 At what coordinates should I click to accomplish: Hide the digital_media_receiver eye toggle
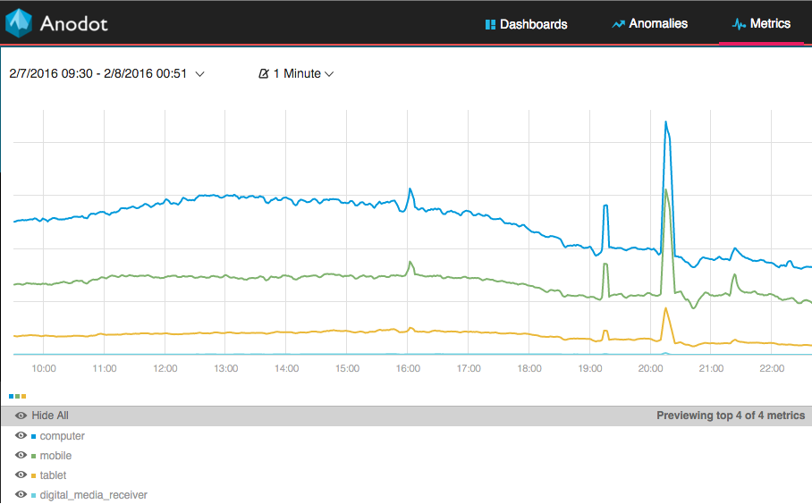pos(21,495)
